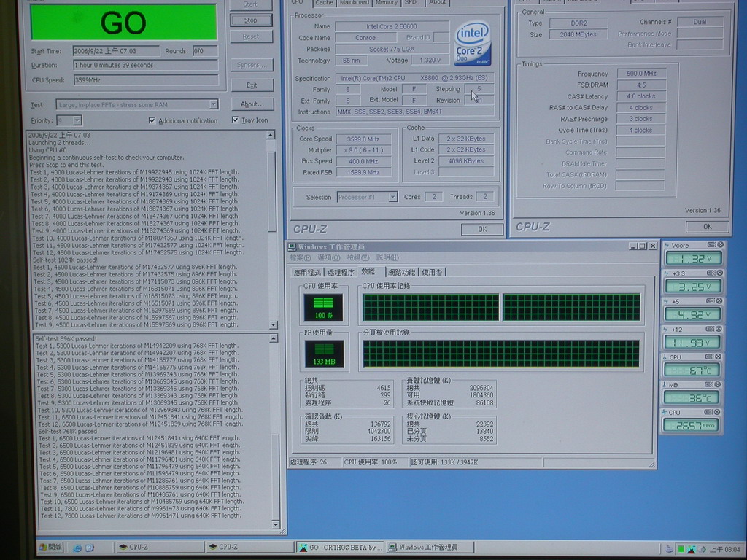Viewport: 747px width, 560px height.
Task: Click OK in the right CPU-Z window
Action: pos(708,227)
